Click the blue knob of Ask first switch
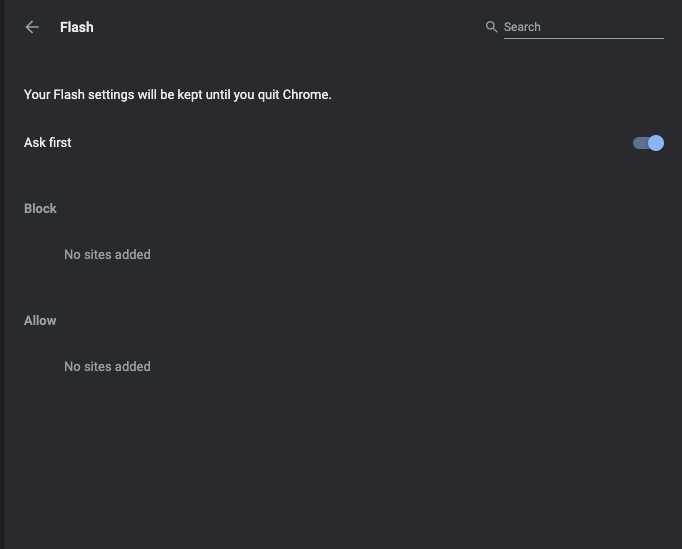The image size is (682, 549). pyautogui.click(x=656, y=143)
